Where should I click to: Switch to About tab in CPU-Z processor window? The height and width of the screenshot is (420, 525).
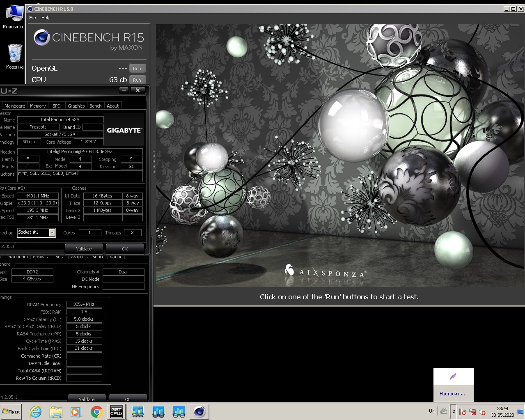coord(113,106)
